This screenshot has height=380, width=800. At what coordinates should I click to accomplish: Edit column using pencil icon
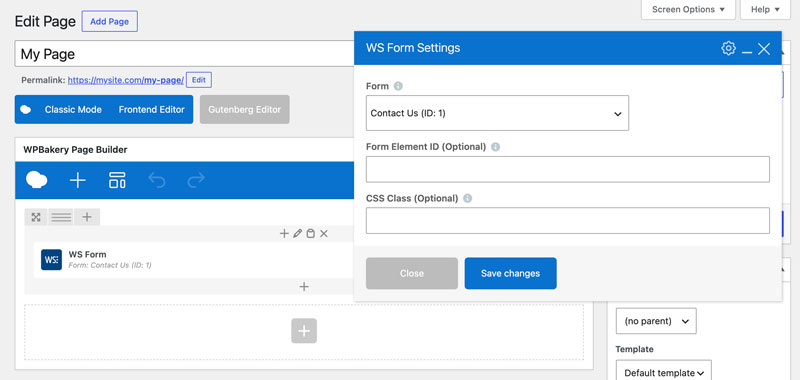point(297,234)
